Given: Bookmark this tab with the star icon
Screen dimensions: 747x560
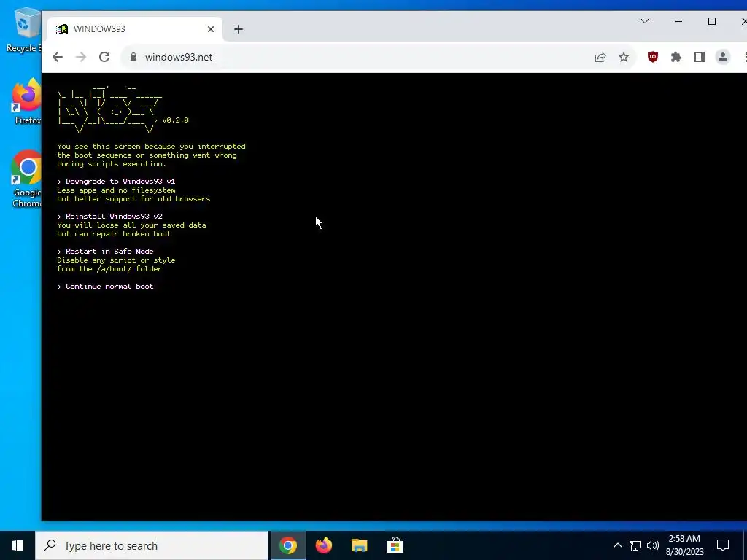Looking at the screenshot, I should point(624,57).
